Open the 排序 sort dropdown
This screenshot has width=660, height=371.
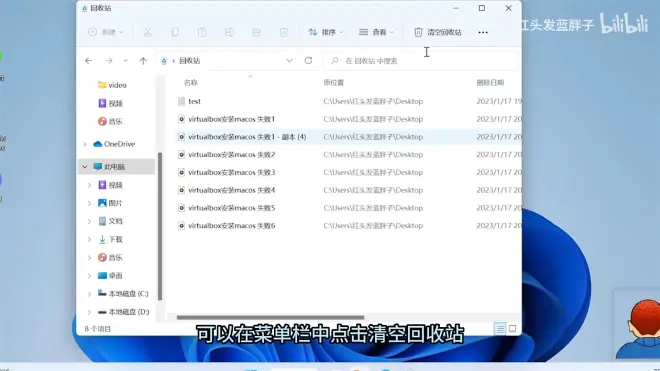click(x=325, y=32)
